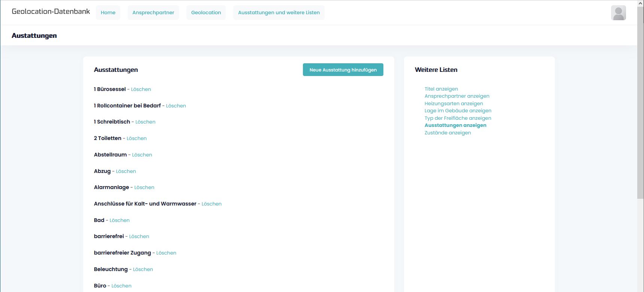Delete the 1 Bürosessel entry
The width and height of the screenshot is (644, 292).
141,89
